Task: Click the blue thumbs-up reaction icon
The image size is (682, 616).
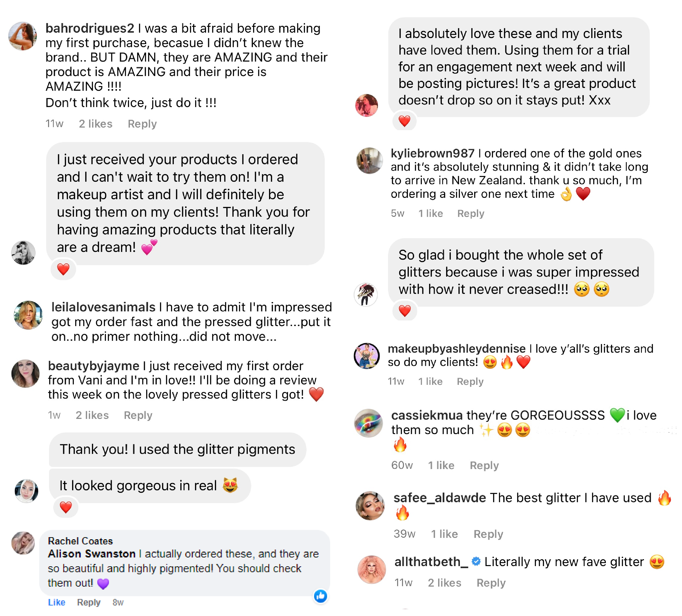Action: tap(320, 596)
